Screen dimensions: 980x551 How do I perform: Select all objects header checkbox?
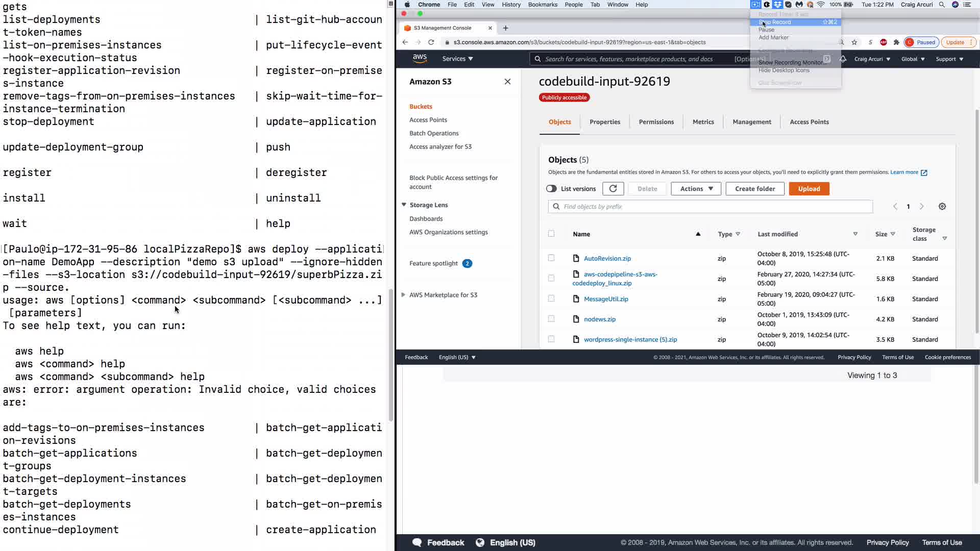pyautogui.click(x=551, y=234)
